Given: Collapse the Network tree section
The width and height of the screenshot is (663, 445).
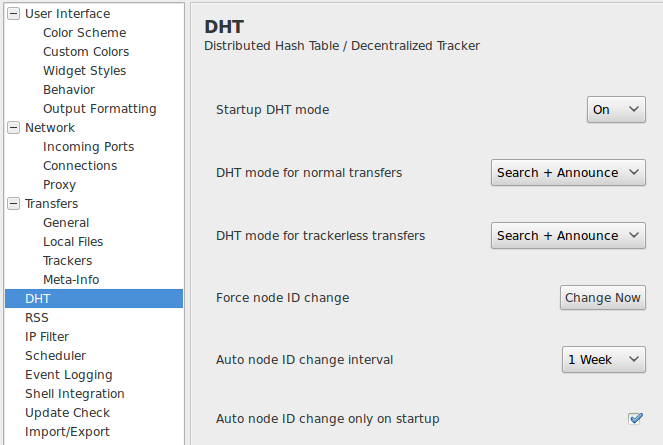Looking at the screenshot, I should pos(14,127).
